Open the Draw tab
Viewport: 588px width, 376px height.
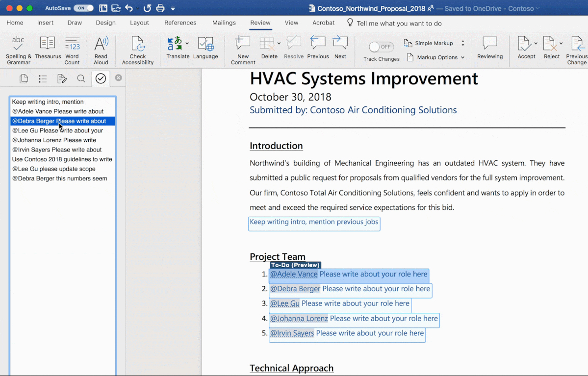pyautogui.click(x=75, y=23)
